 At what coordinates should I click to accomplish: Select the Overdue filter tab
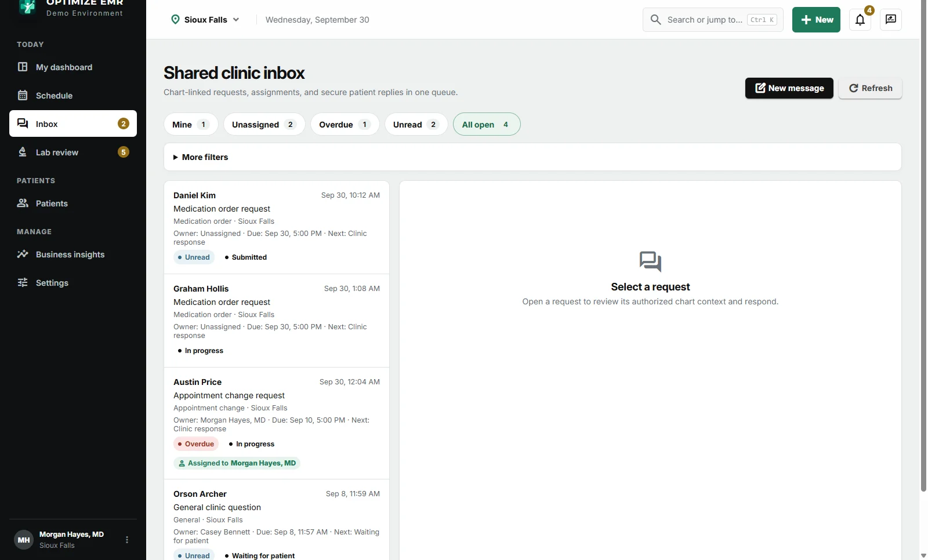pos(345,124)
